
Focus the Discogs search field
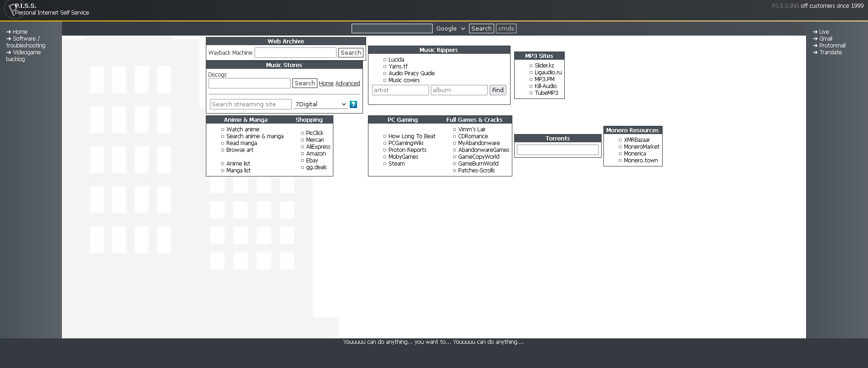point(250,83)
